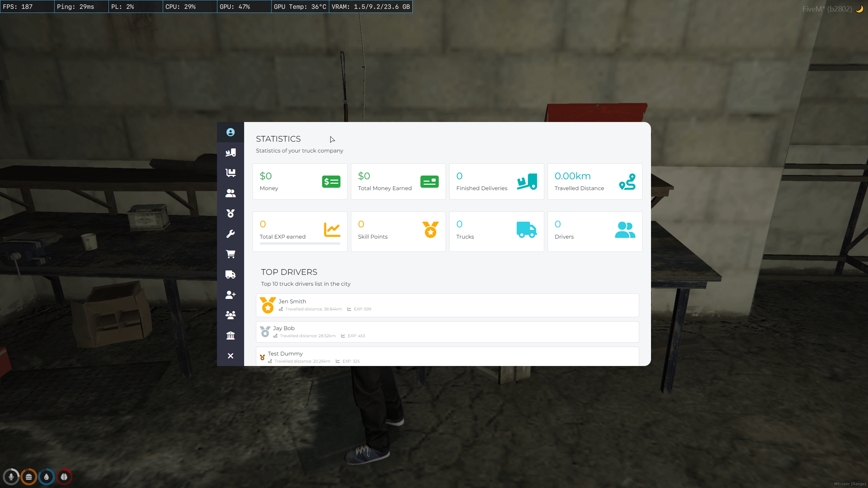Viewport: 868px width, 488px height.
Task: Click the Travelled Distance route icon
Action: tap(627, 182)
